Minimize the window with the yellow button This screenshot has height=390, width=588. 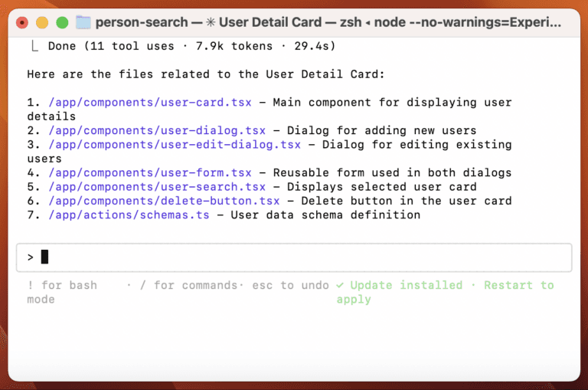[42, 23]
